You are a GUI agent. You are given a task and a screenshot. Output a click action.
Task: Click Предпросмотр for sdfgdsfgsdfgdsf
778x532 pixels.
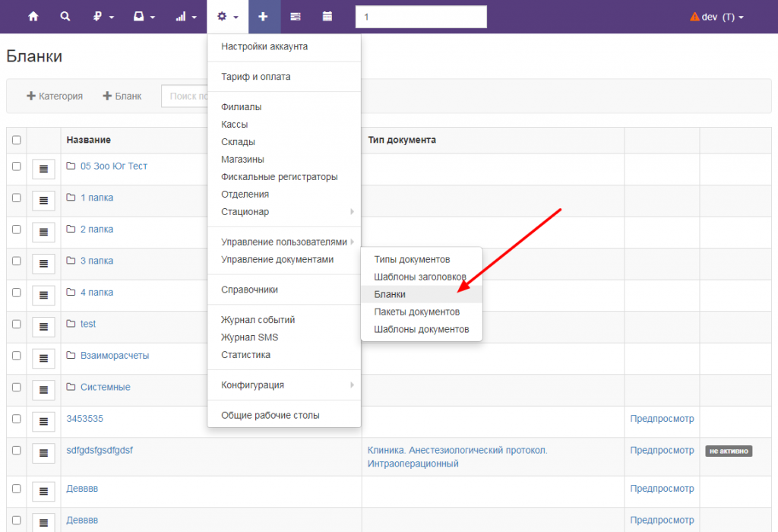pos(662,450)
